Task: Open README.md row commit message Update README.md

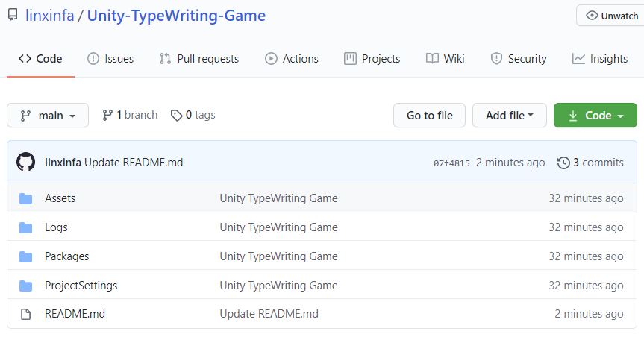Action: tap(269, 314)
